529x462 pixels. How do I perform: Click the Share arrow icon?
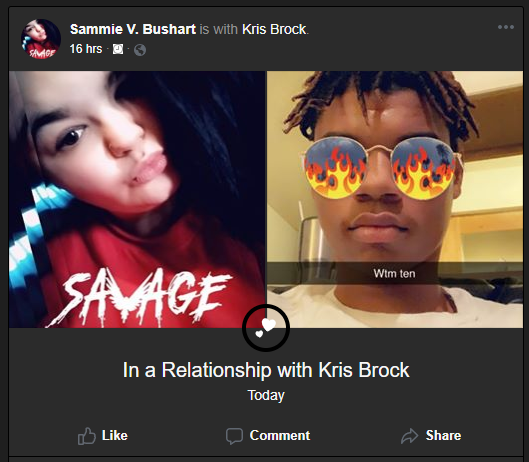pos(409,436)
